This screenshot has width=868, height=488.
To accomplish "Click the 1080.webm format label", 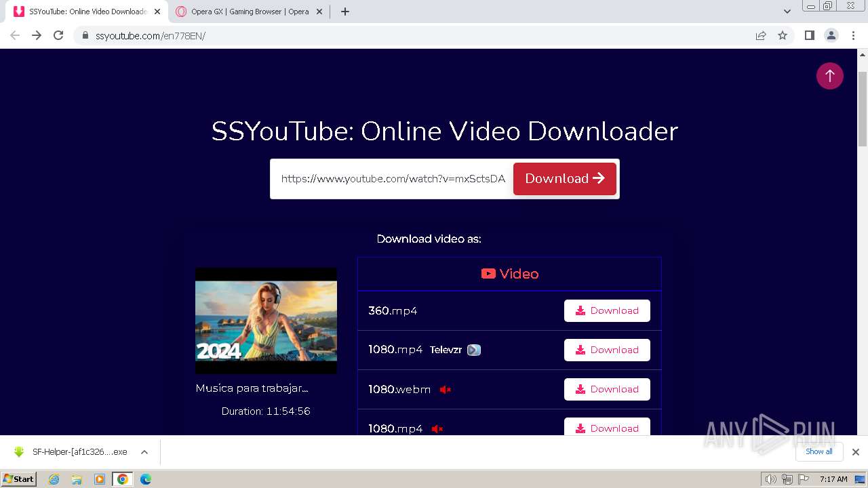I will coord(399,389).
